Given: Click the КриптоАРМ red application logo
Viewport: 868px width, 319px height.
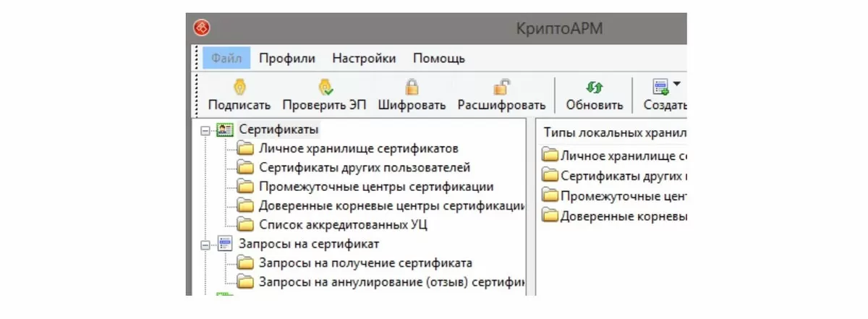Looking at the screenshot, I should [x=201, y=28].
